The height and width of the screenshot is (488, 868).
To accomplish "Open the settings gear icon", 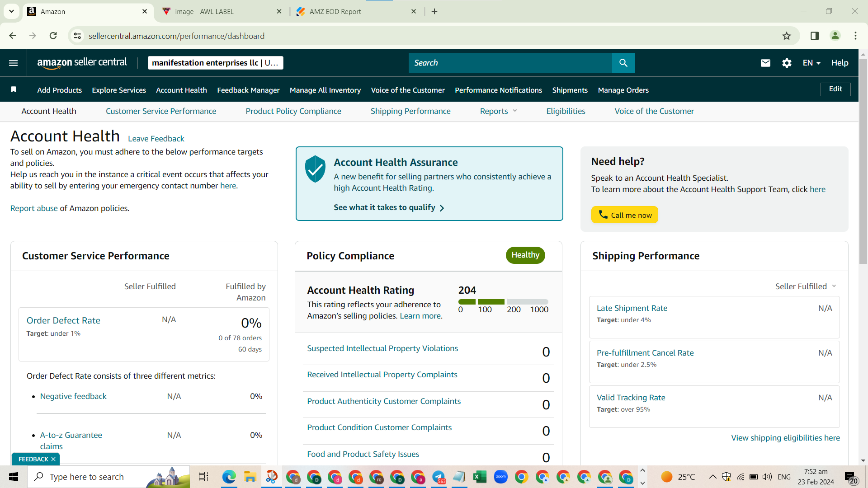I will point(787,63).
